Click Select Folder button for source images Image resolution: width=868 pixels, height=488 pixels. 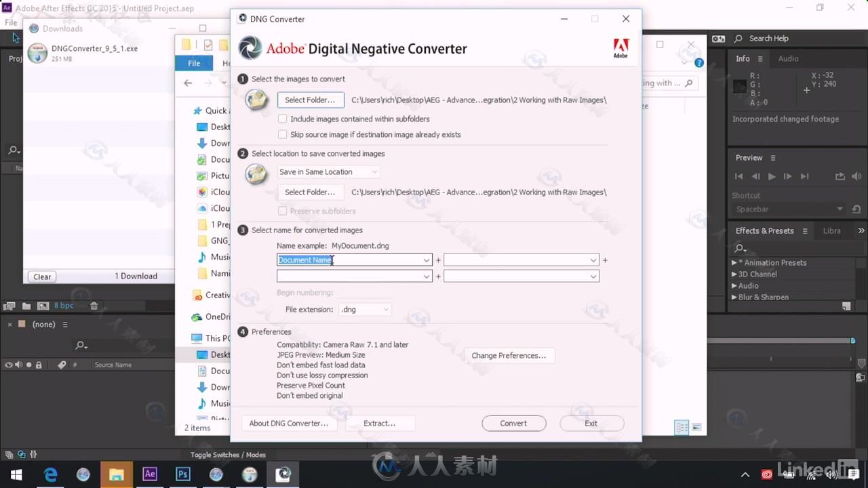(310, 100)
